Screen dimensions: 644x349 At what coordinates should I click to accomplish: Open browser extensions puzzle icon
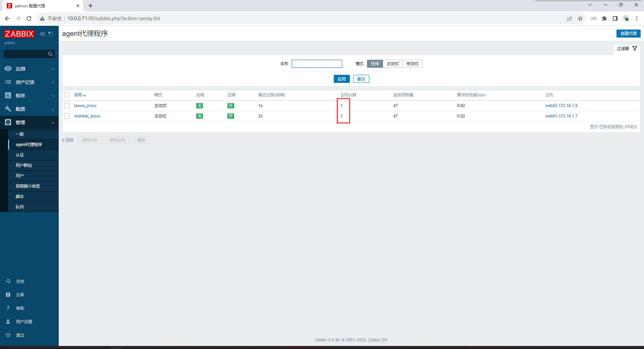pyautogui.click(x=604, y=18)
